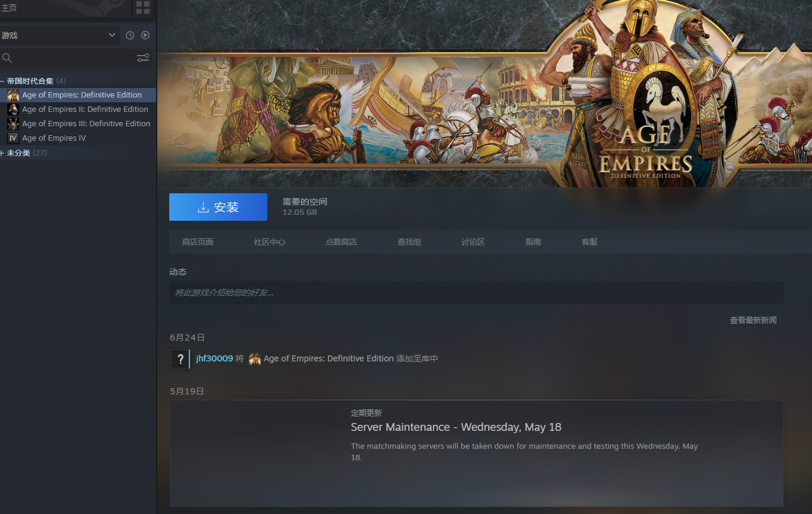Screen dimensions: 812x514
Task: Click the 动态 activity section heading
Action: [178, 272]
